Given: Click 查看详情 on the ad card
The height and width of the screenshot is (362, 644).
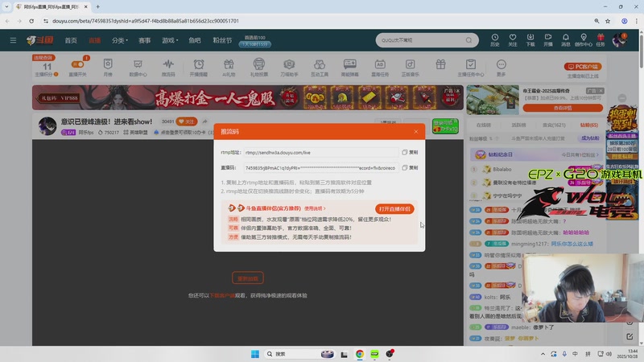Looking at the screenshot, I should click(x=563, y=108).
